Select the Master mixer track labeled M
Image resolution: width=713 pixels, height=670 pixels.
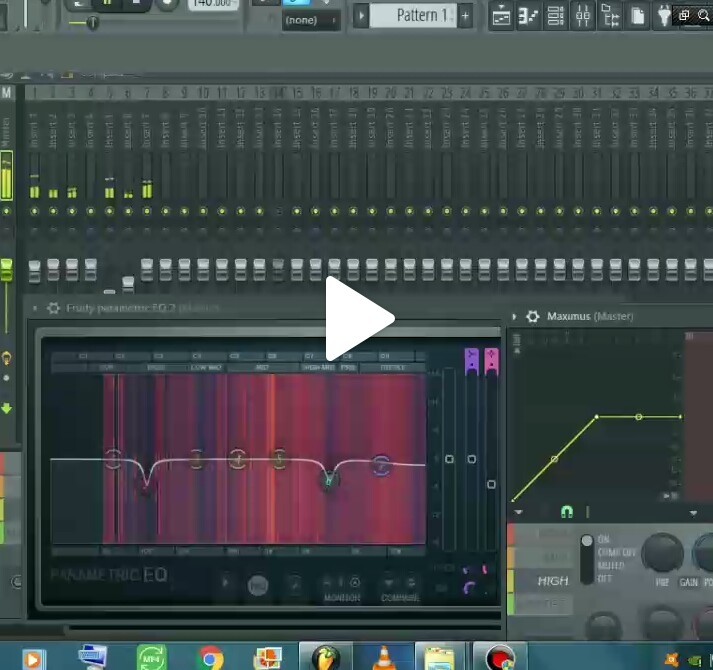coord(6,92)
